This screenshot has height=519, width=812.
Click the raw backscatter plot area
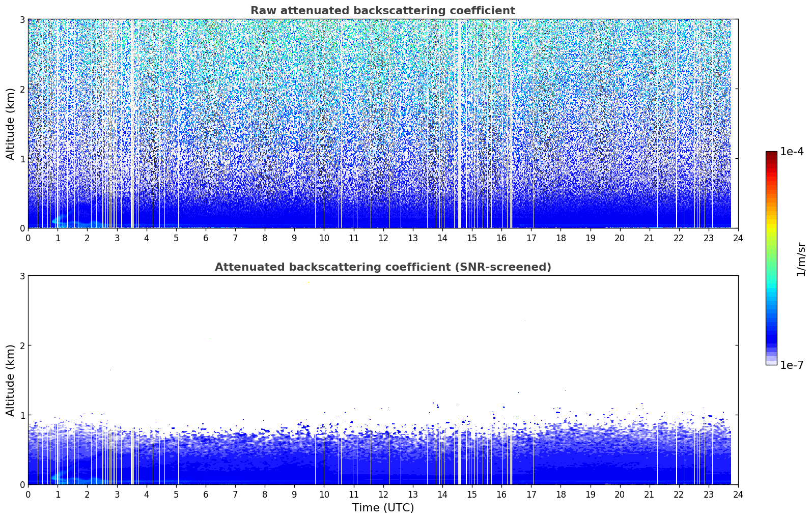pyautogui.click(x=383, y=124)
